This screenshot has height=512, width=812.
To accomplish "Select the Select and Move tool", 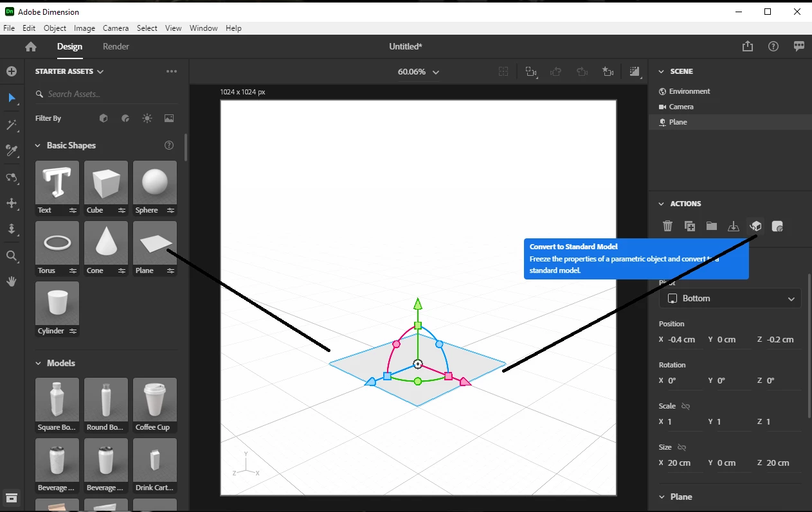I will [12, 98].
